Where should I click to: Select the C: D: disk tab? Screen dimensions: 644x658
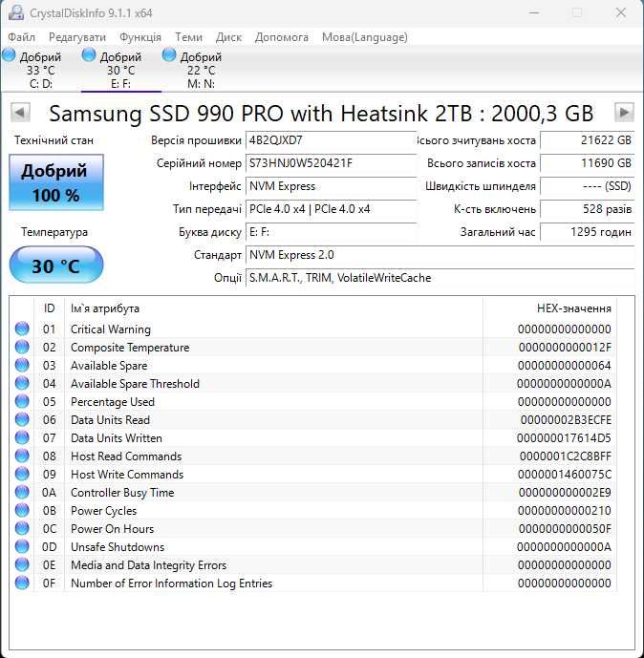(40, 70)
